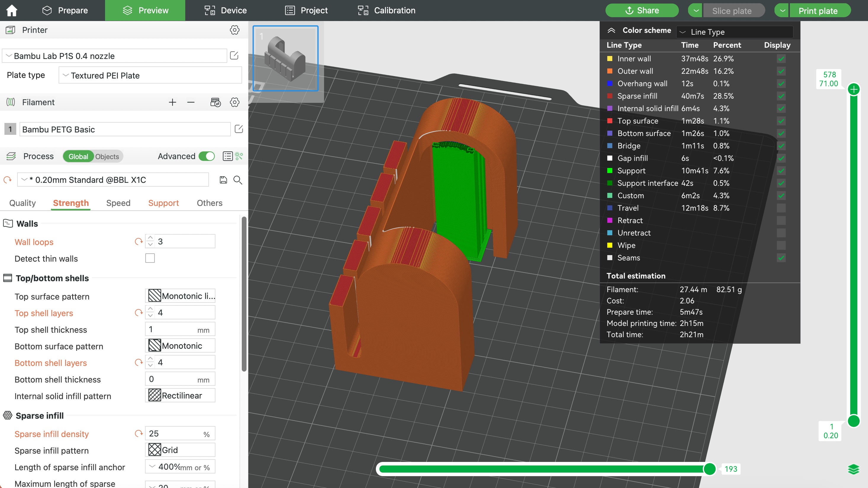The image size is (868, 488).
Task: Add a filament with plus icon
Action: [172, 102]
